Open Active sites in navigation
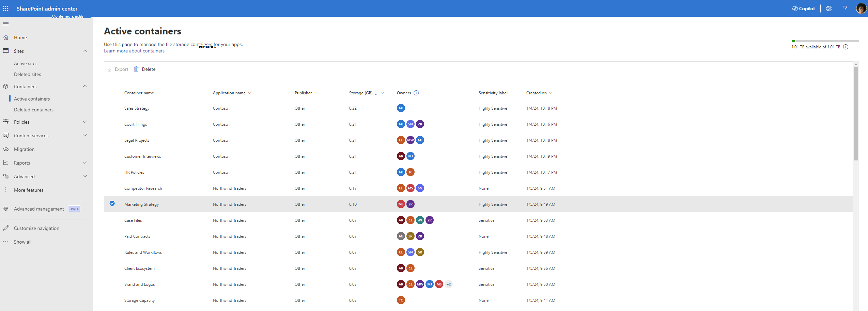This screenshot has width=868, height=311. 26,63
